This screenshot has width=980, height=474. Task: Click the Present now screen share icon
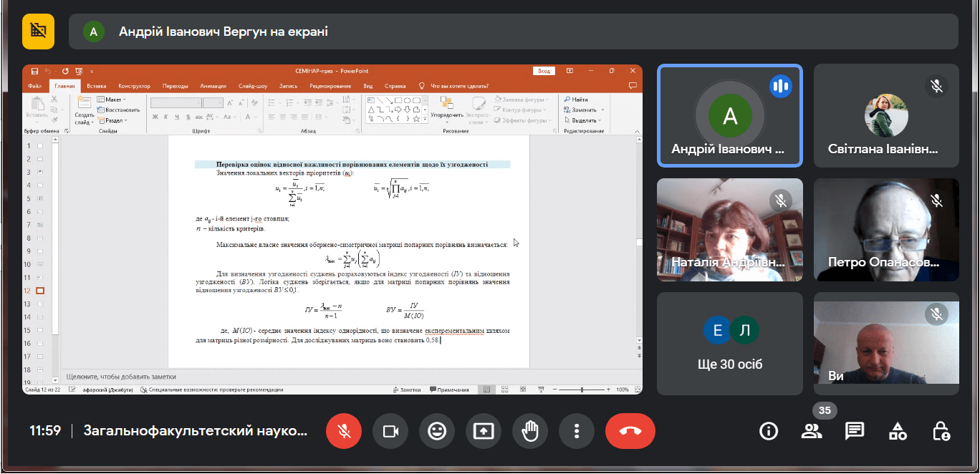[x=484, y=431]
